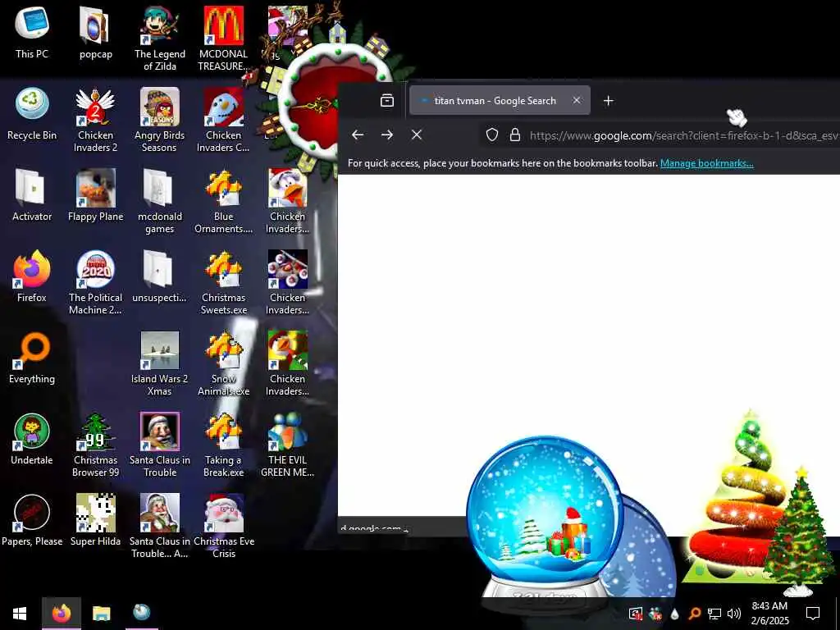The height and width of the screenshot is (630, 840).
Task: Launch Undertale desktop shortcut
Action: (32, 440)
